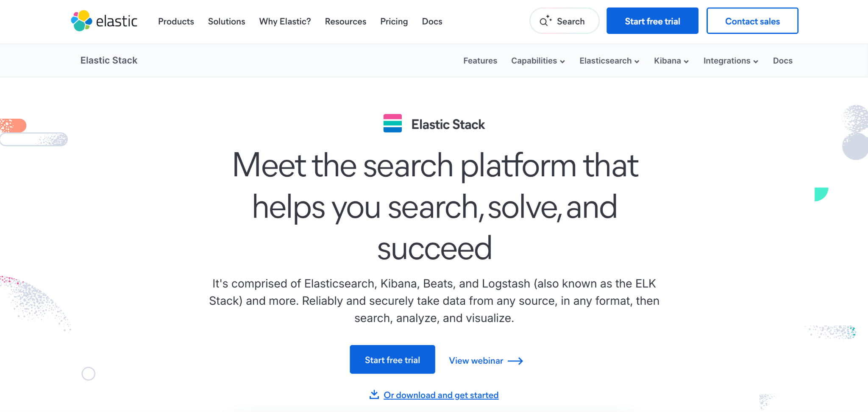This screenshot has height=412, width=868.
Task: Open the Products menu
Action: [176, 21]
